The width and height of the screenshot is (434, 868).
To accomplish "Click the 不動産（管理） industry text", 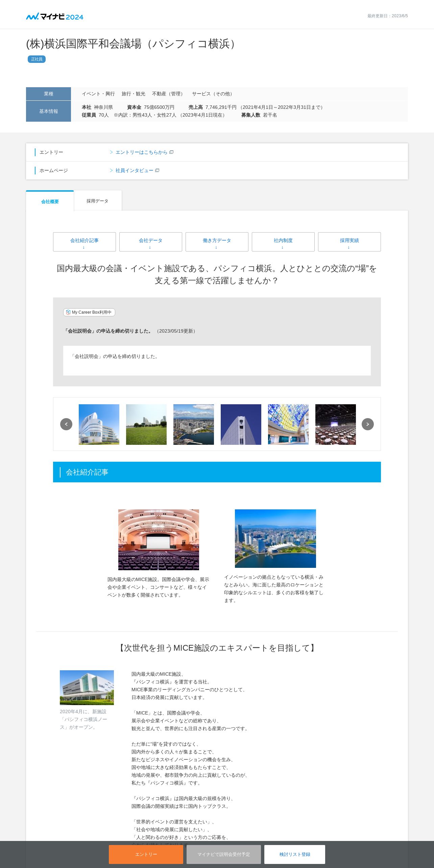I will [x=169, y=94].
